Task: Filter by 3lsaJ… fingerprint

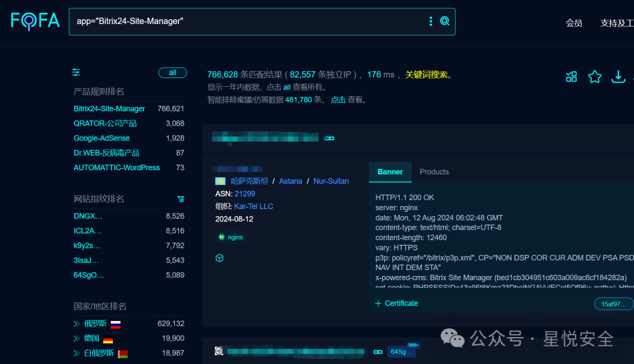Action: 86,261
